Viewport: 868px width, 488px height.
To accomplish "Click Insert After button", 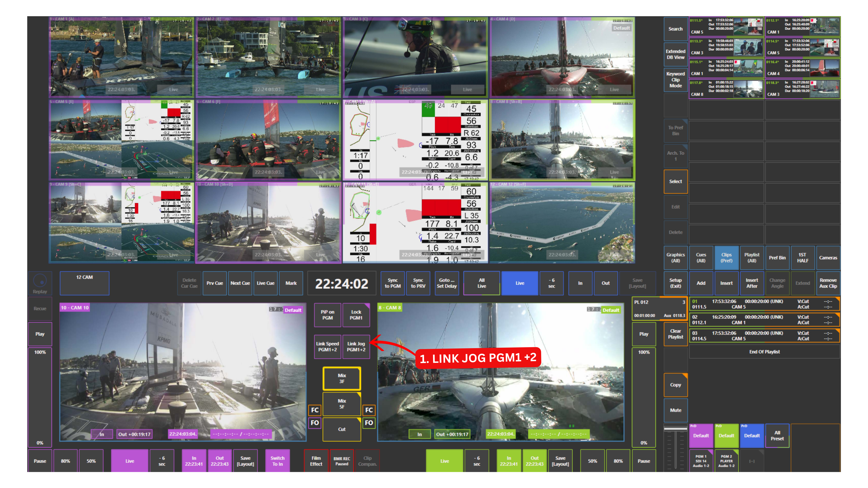I will pyautogui.click(x=752, y=283).
